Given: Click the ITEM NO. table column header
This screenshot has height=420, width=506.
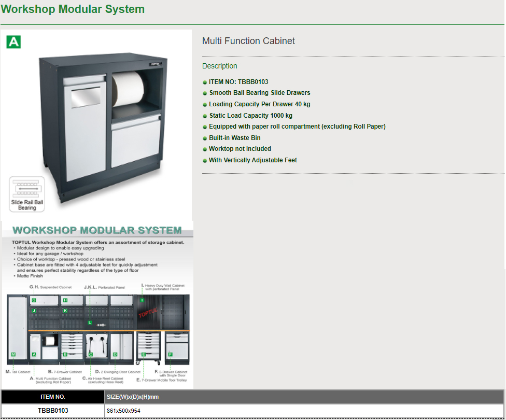Looking at the screenshot, I should pos(53,397).
